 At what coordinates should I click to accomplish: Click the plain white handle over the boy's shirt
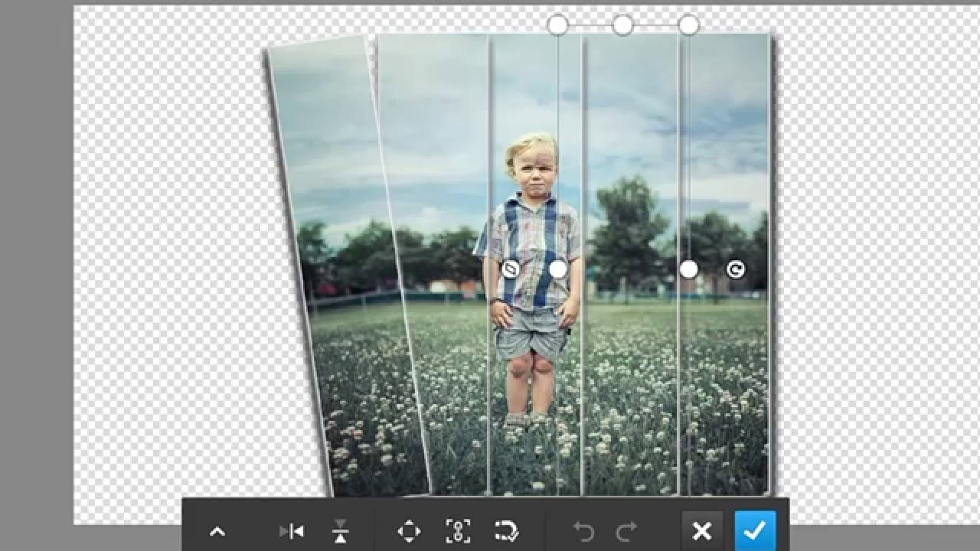coord(558,269)
